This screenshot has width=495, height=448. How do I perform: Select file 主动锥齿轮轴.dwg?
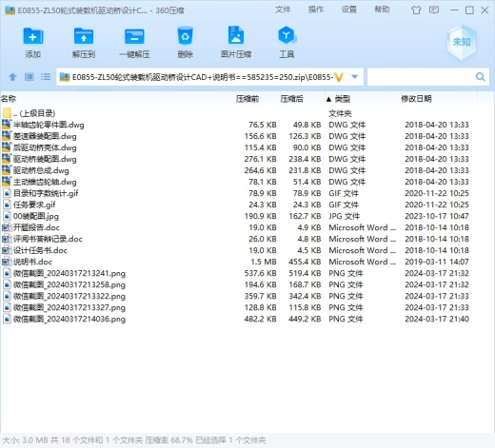click(x=45, y=182)
